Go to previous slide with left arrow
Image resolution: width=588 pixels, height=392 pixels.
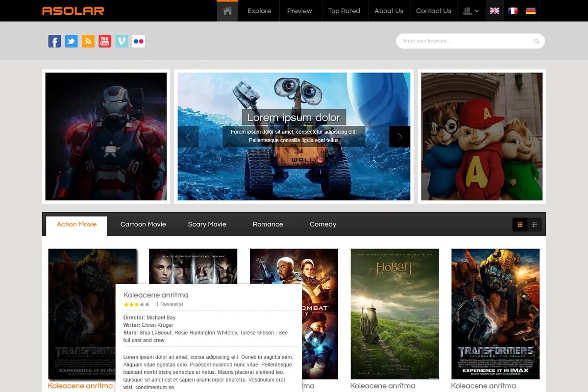point(188,137)
